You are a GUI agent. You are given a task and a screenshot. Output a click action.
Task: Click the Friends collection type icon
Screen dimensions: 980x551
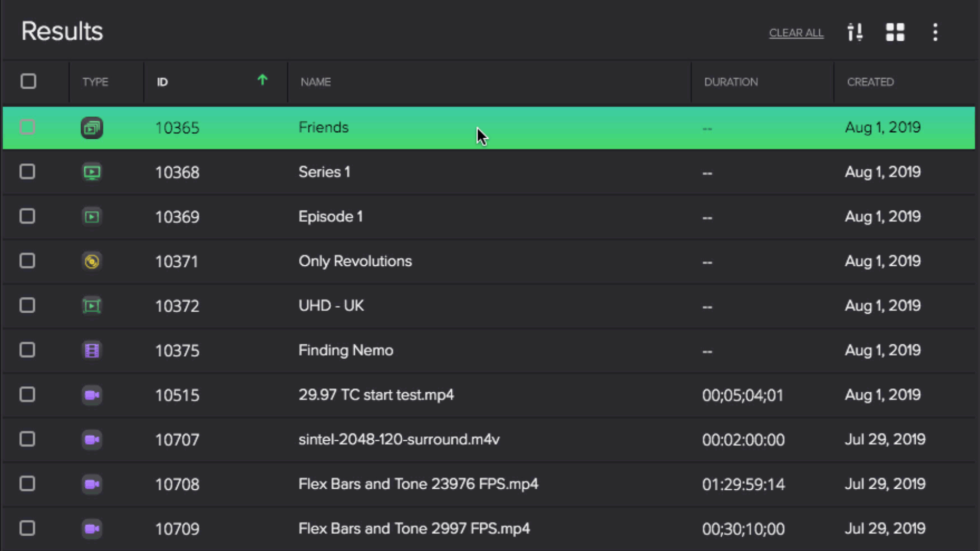(92, 128)
